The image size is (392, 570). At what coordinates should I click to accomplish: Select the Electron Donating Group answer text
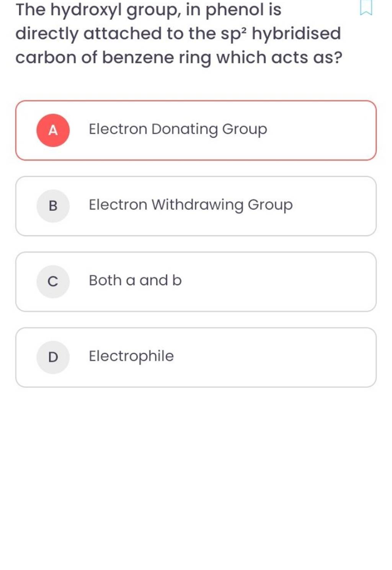[x=178, y=129]
